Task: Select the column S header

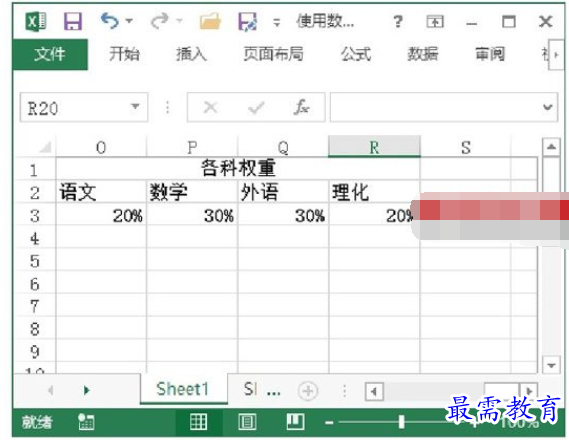Action: pos(466,147)
